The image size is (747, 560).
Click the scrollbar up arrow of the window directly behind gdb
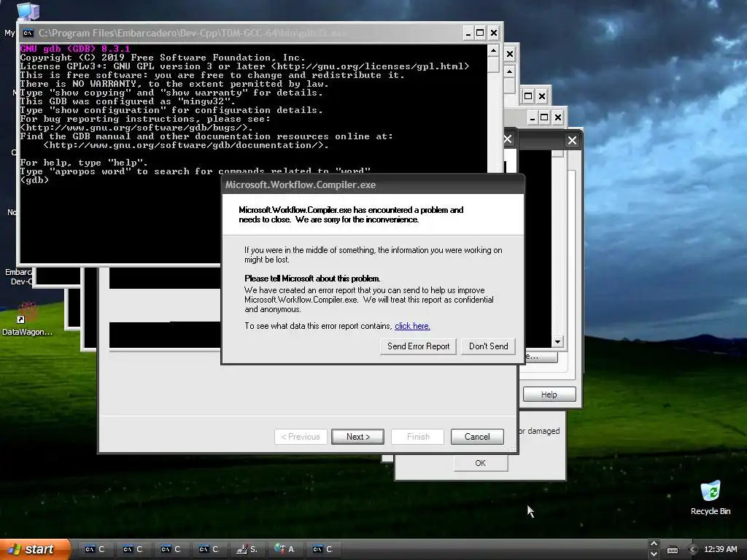tap(509, 72)
